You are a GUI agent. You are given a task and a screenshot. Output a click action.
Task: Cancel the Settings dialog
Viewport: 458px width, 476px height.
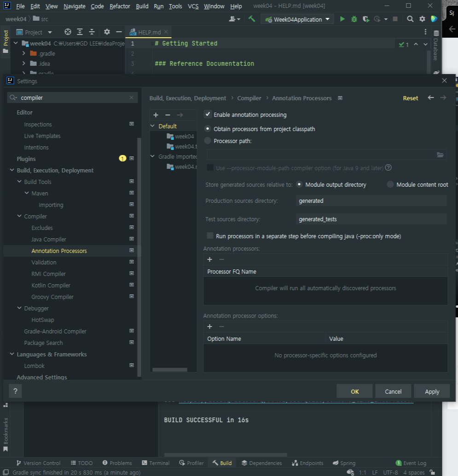pyautogui.click(x=393, y=391)
